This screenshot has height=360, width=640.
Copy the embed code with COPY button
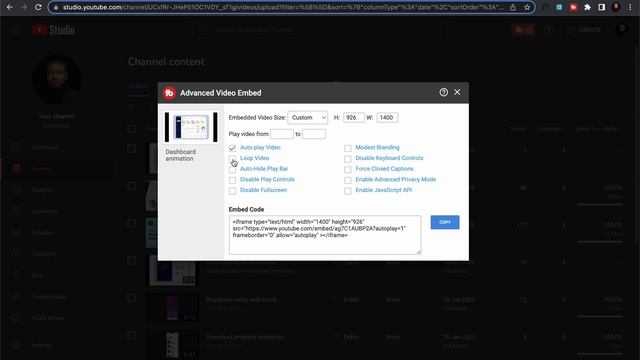[x=445, y=222]
